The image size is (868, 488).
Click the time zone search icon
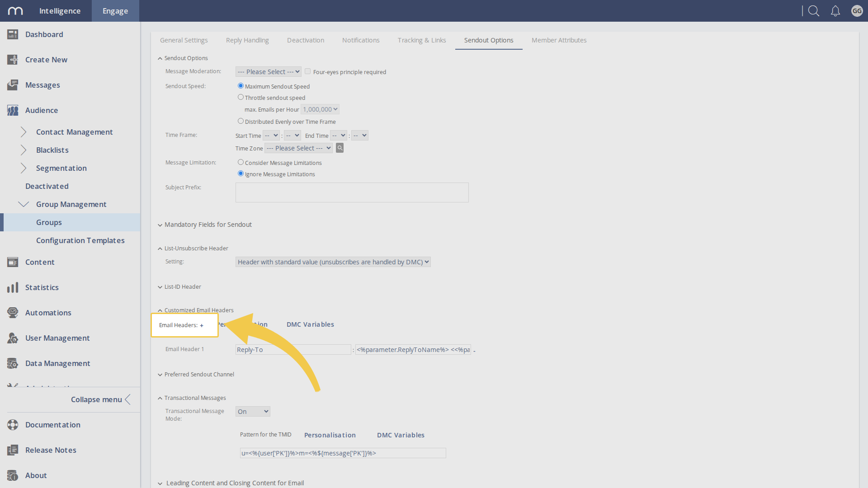click(x=340, y=148)
